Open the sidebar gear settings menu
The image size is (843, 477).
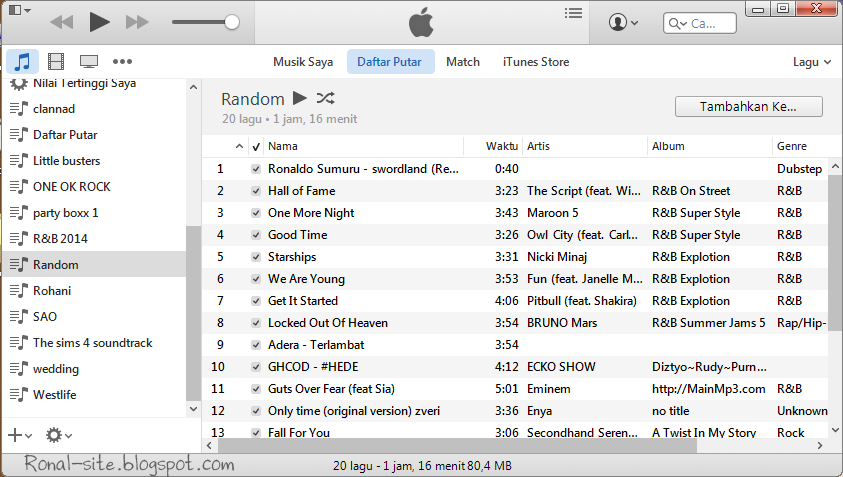point(59,435)
